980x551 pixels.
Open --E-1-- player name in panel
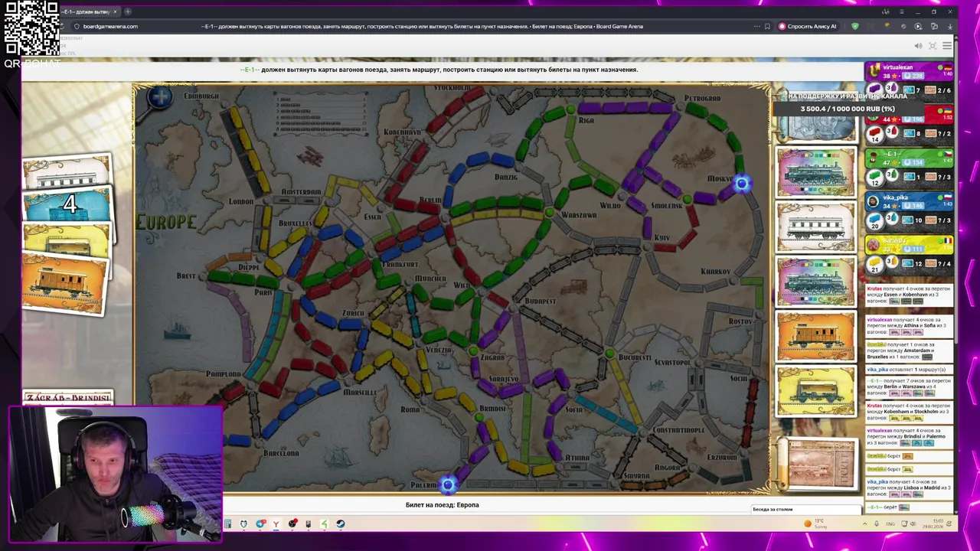pyautogui.click(x=893, y=154)
